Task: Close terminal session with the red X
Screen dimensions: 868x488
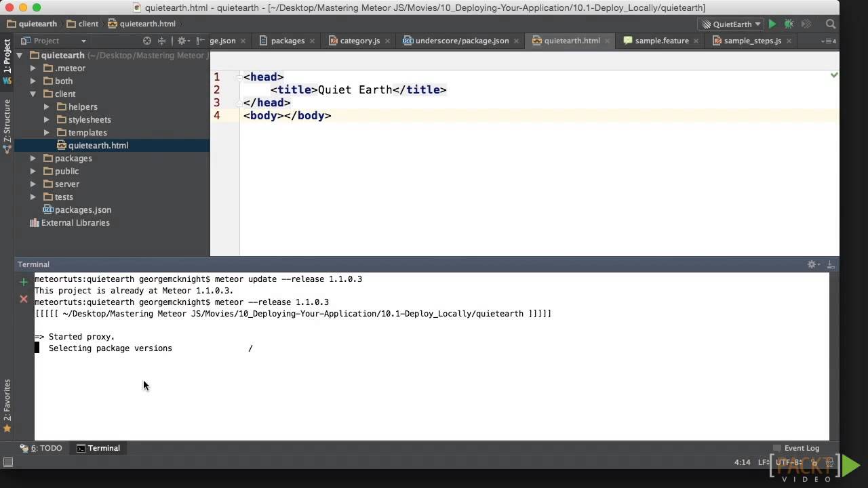Action: [x=24, y=299]
